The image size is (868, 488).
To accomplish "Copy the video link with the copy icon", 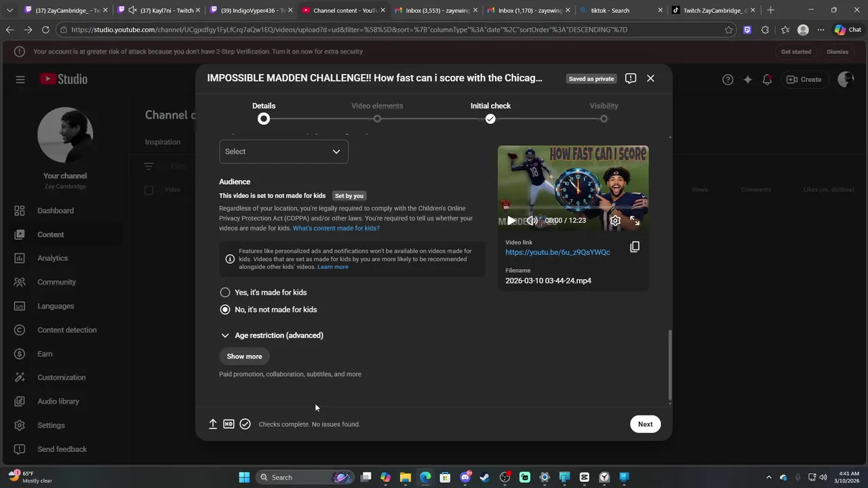I will click(x=635, y=247).
